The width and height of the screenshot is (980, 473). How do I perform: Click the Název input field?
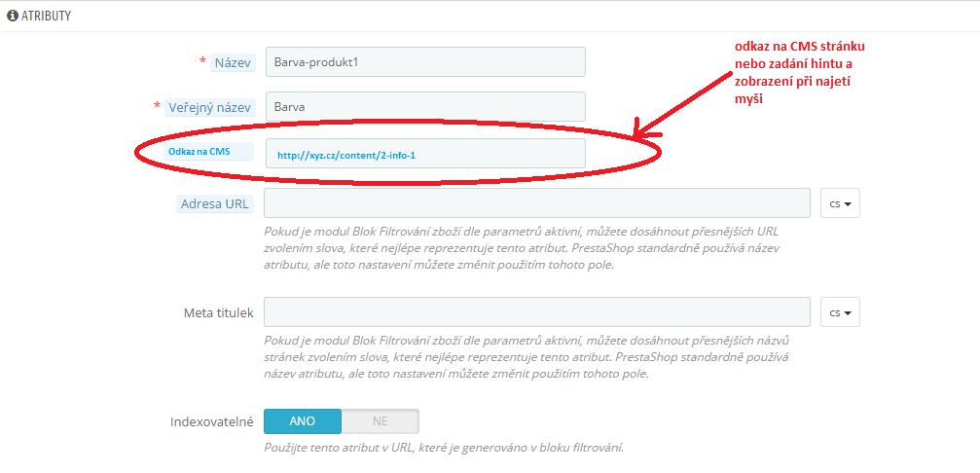[425, 61]
